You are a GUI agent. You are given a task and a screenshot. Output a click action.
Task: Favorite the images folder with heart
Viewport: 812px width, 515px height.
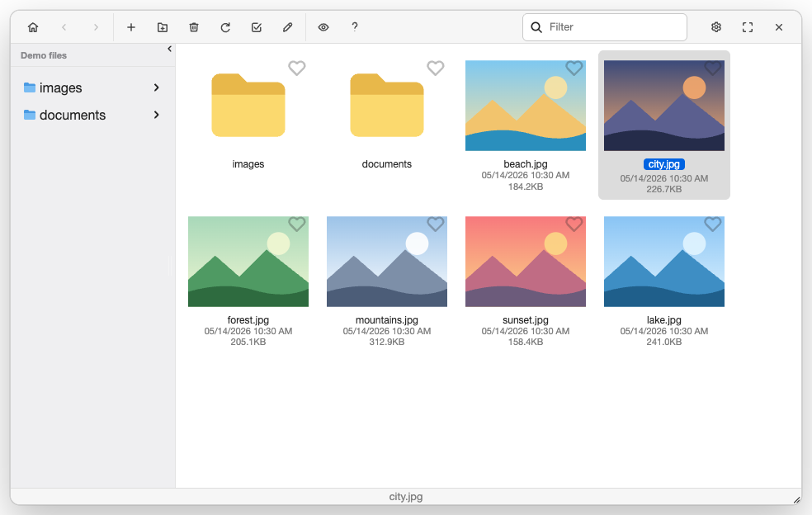(297, 68)
